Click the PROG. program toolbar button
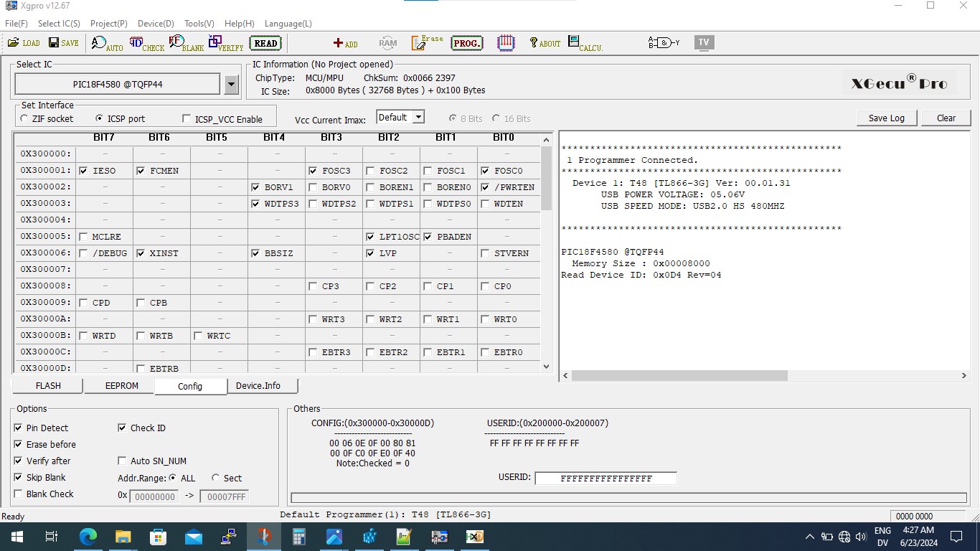This screenshot has width=980, height=551. 467,43
